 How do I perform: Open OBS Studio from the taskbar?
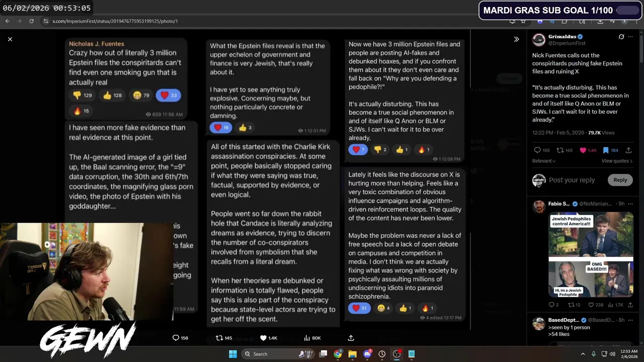396,354
